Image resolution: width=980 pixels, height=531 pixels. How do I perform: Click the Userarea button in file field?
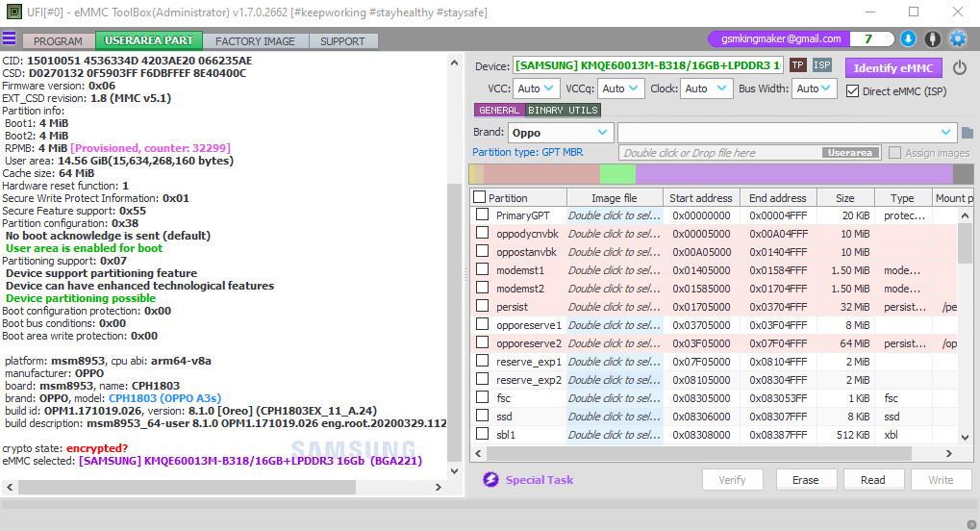click(850, 153)
